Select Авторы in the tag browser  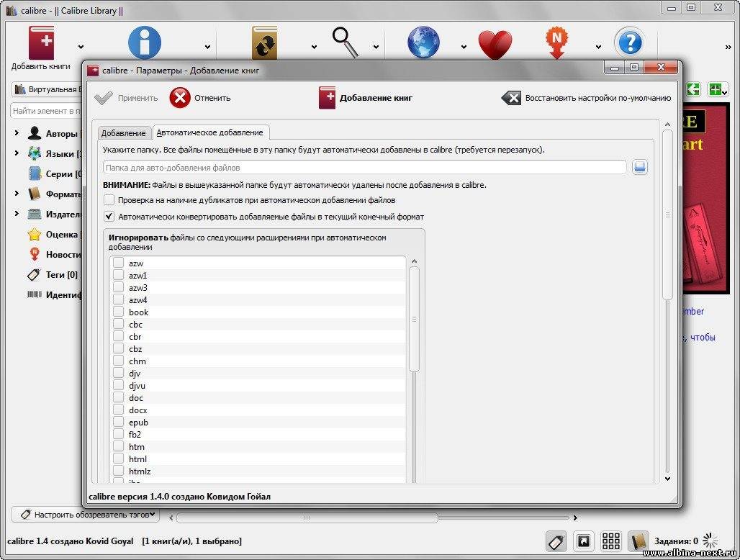tap(62, 133)
